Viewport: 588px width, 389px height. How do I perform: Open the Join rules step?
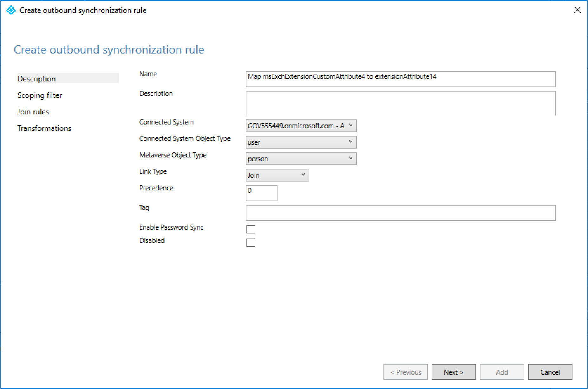pyautogui.click(x=33, y=112)
